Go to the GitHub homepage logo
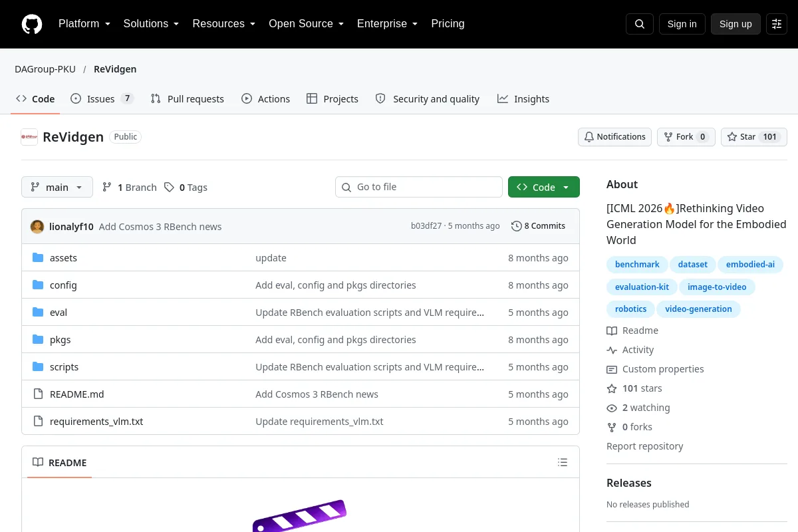The width and height of the screenshot is (798, 532). tap(32, 24)
